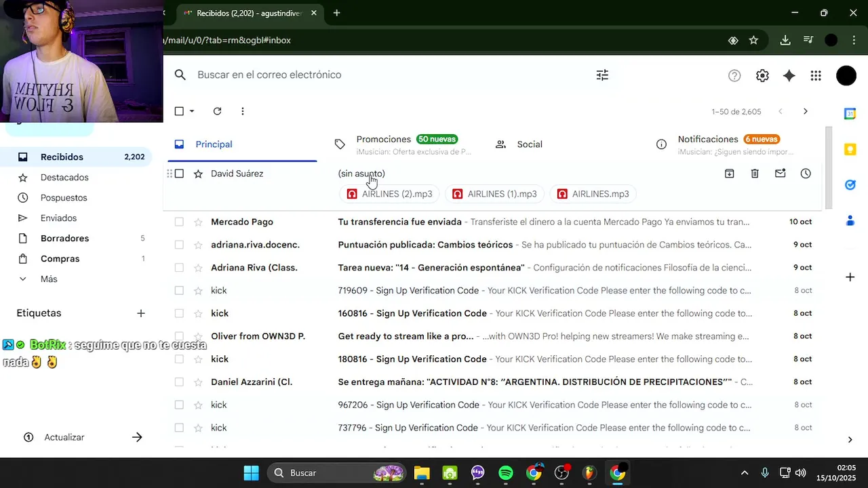The width and height of the screenshot is (868, 488).
Task: Open the Windows Start menu
Action: [x=251, y=473]
